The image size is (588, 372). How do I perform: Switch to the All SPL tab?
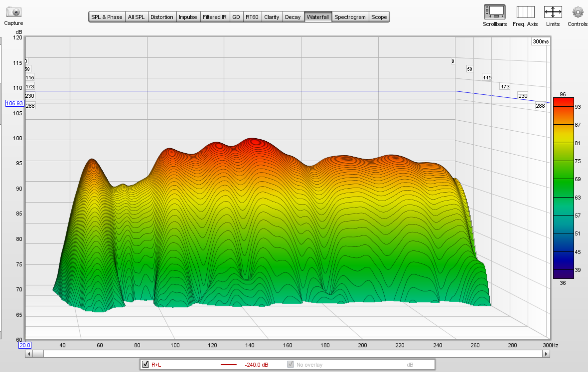coord(136,17)
